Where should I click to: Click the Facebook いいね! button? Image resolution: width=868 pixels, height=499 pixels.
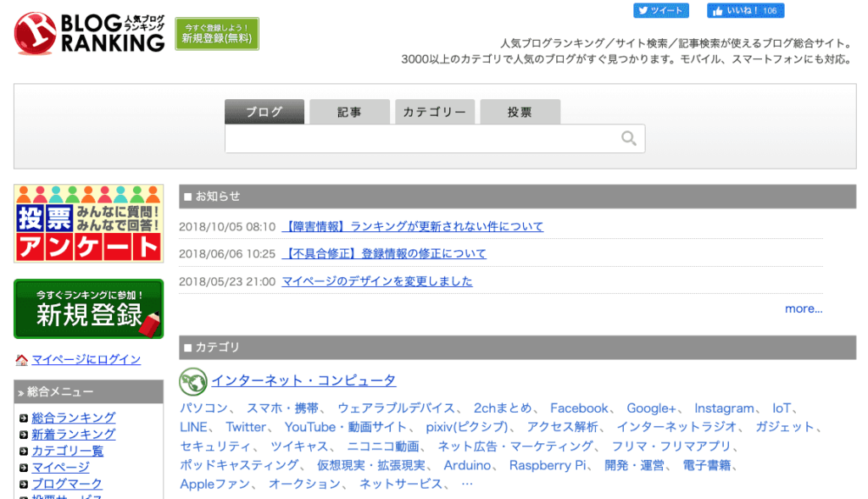click(x=746, y=10)
